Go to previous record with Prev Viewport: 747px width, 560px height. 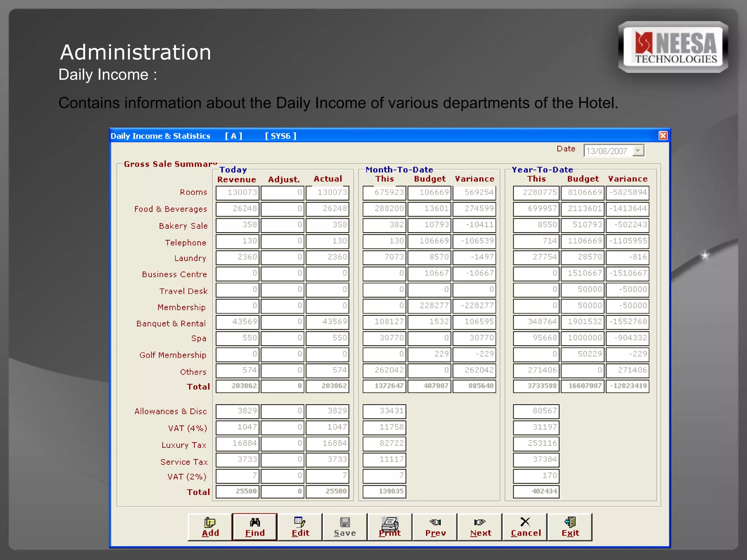[x=435, y=527]
